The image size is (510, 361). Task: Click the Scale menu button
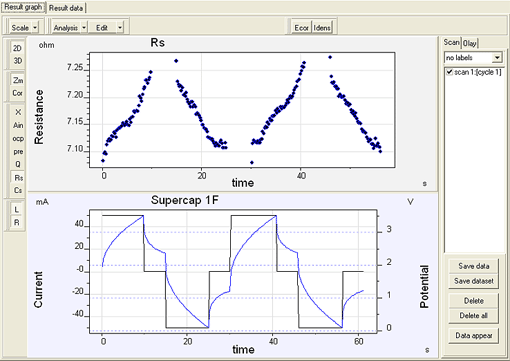[20, 28]
